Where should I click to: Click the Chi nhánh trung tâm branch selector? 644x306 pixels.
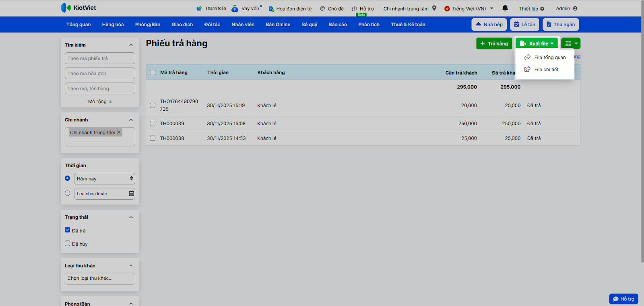click(x=410, y=8)
